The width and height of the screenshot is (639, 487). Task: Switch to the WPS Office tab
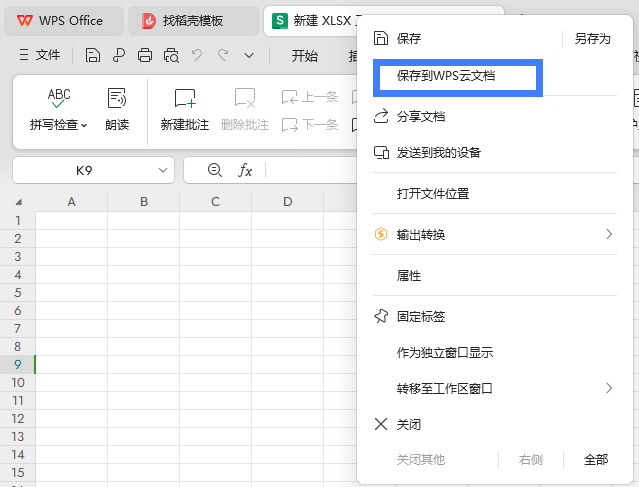(x=64, y=20)
